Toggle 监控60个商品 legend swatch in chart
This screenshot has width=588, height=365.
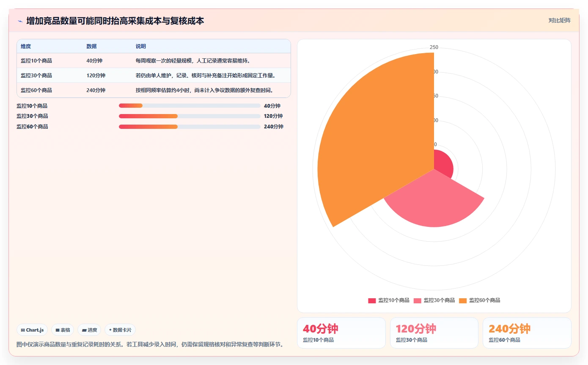pos(463,300)
